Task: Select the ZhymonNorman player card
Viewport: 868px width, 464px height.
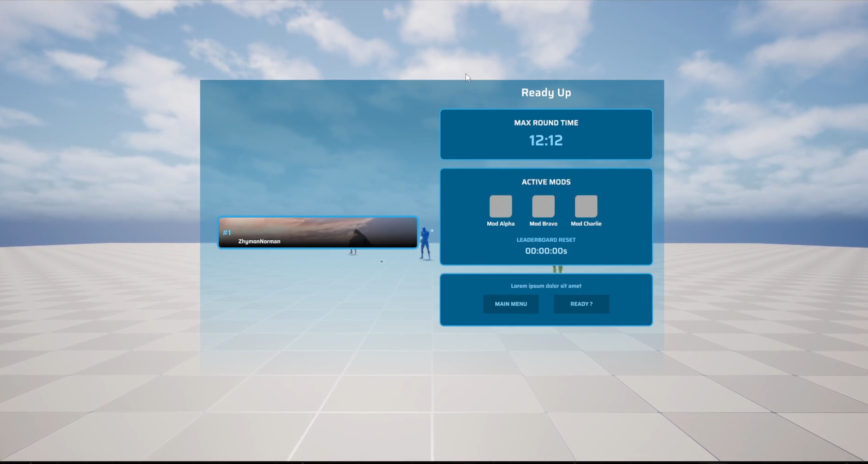Action: pyautogui.click(x=318, y=232)
